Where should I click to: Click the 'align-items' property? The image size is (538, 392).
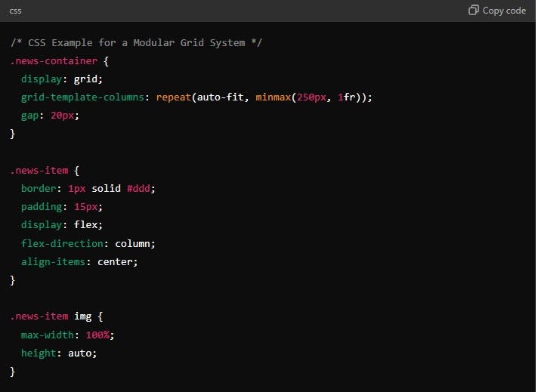(x=53, y=261)
